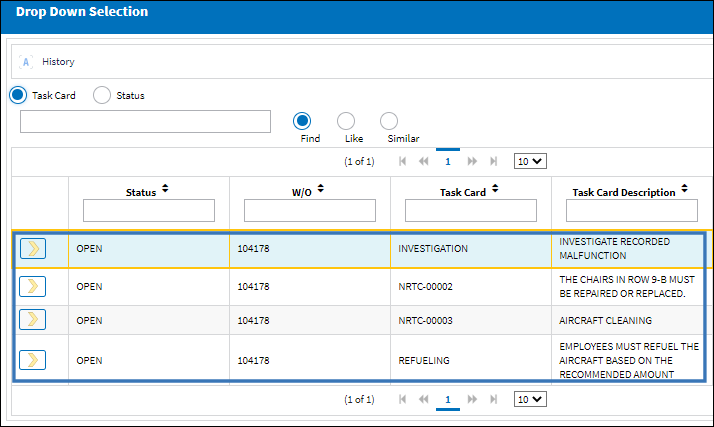Click 104178 in the NRTC-00002 row
The height and width of the screenshot is (427, 714).
click(x=253, y=286)
